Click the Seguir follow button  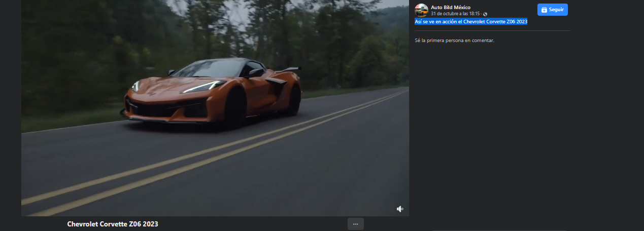click(552, 10)
